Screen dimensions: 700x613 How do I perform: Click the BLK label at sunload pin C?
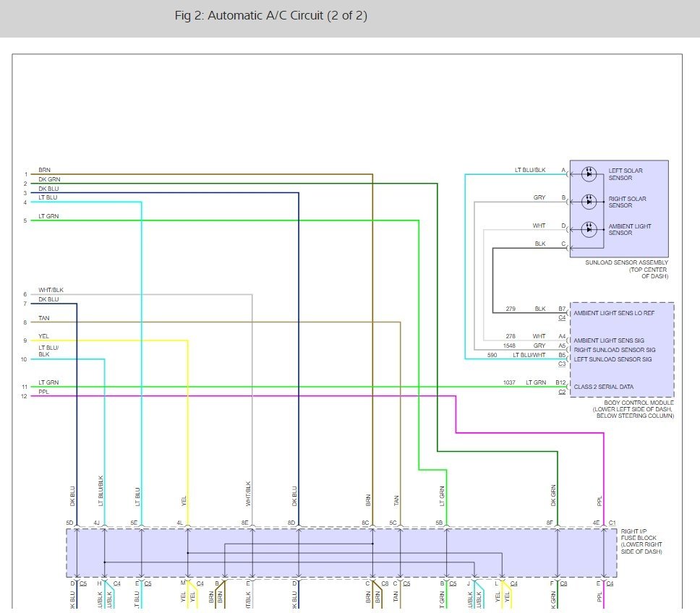pyautogui.click(x=540, y=244)
